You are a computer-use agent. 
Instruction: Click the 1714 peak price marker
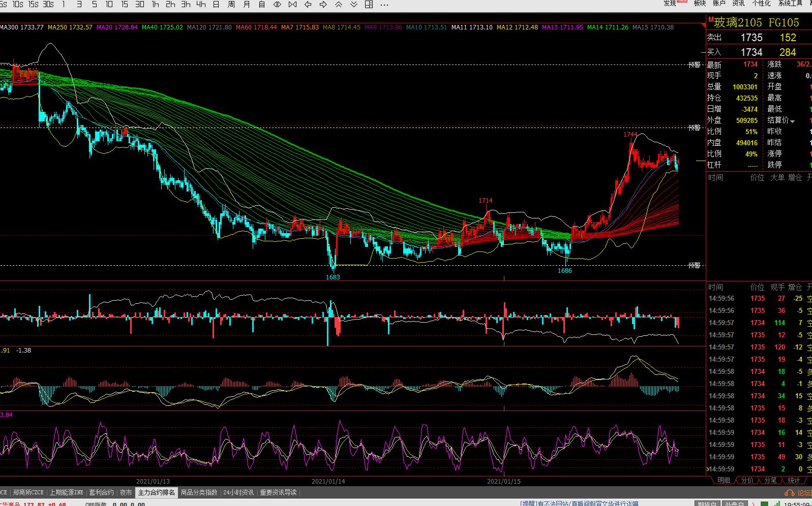[x=486, y=201]
